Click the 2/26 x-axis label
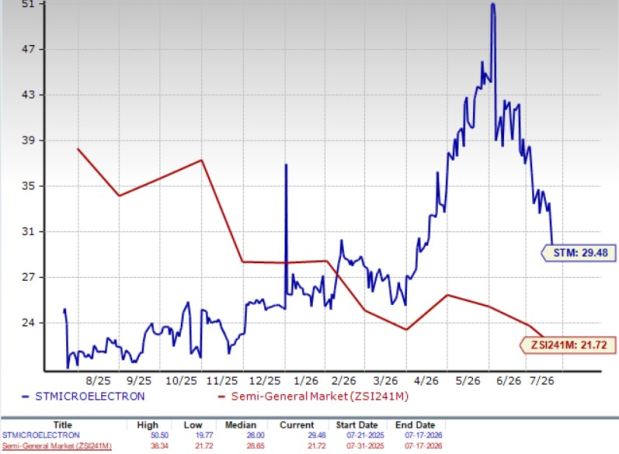 343,381
